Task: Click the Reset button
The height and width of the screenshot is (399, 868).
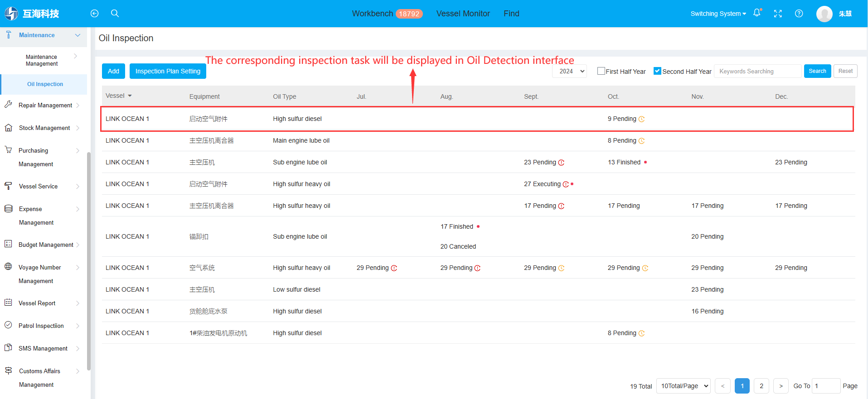Action: click(x=845, y=71)
